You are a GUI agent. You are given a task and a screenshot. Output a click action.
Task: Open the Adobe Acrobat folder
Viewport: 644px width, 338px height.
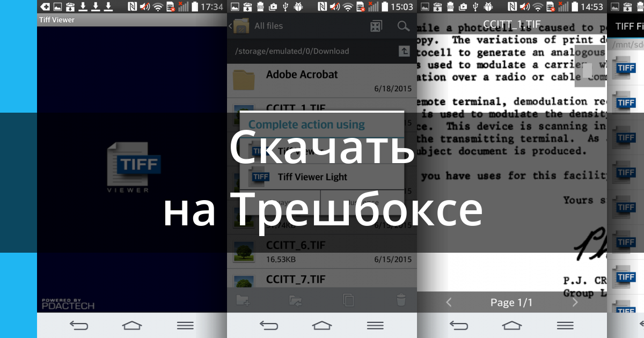pyautogui.click(x=322, y=80)
